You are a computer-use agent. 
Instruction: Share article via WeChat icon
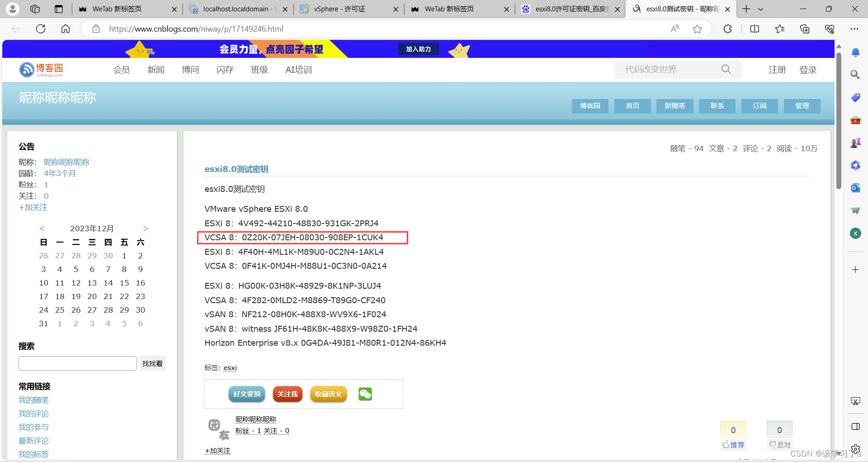[x=365, y=394]
